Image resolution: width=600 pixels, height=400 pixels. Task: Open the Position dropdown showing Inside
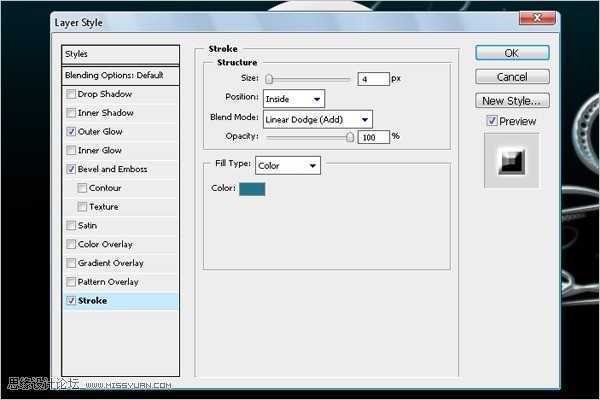[293, 99]
